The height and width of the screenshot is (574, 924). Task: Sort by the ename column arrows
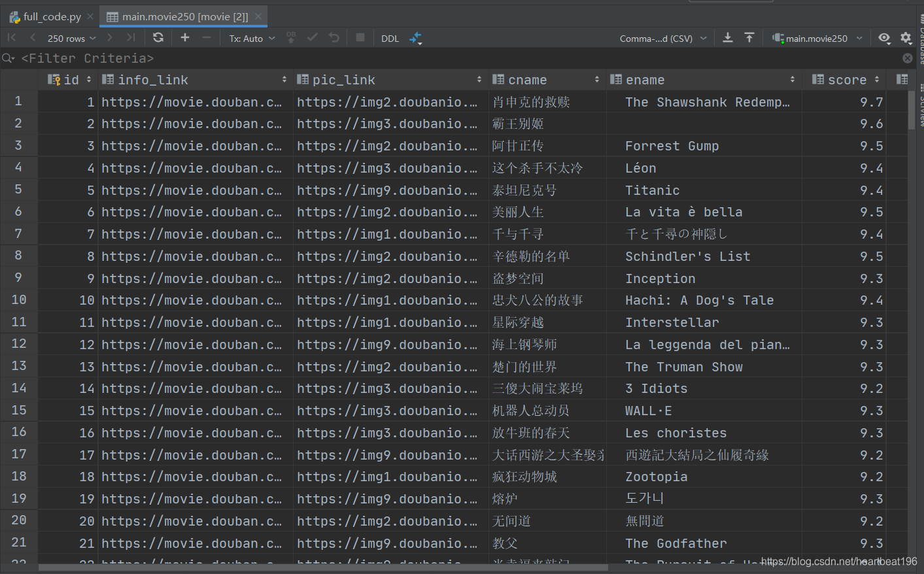coord(793,80)
